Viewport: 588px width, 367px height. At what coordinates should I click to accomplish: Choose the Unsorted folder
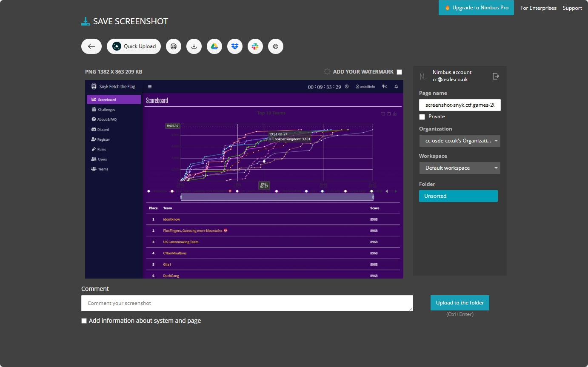coord(458,196)
